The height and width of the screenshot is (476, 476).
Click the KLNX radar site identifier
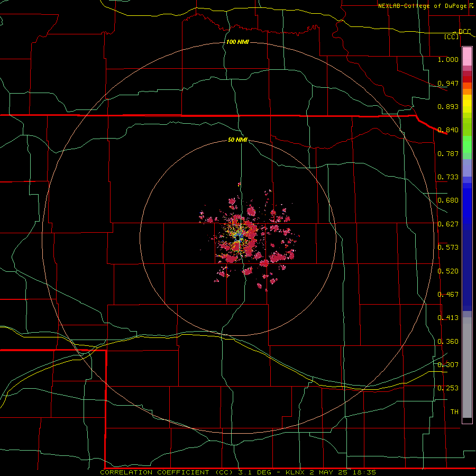pos(296,472)
